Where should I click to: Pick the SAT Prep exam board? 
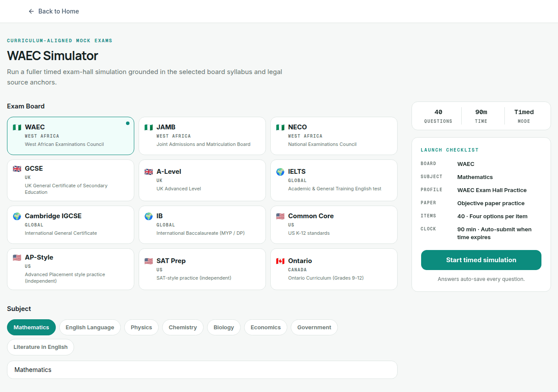click(x=202, y=269)
